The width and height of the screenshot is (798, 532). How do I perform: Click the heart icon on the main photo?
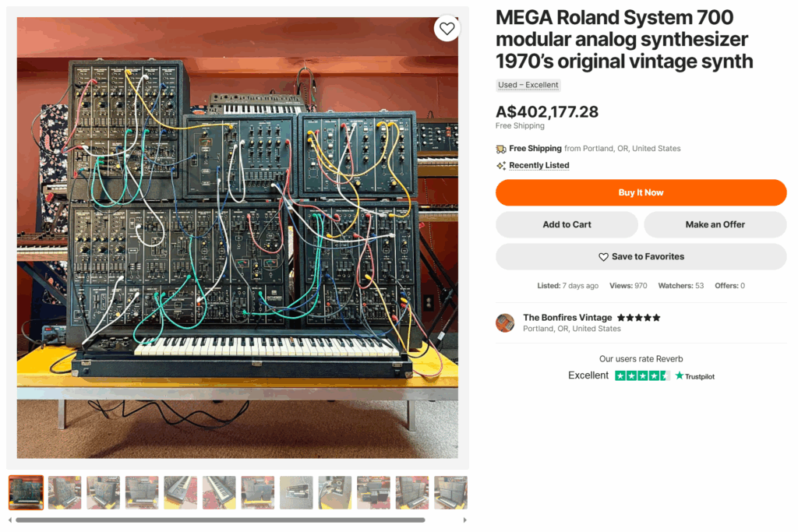(x=447, y=29)
